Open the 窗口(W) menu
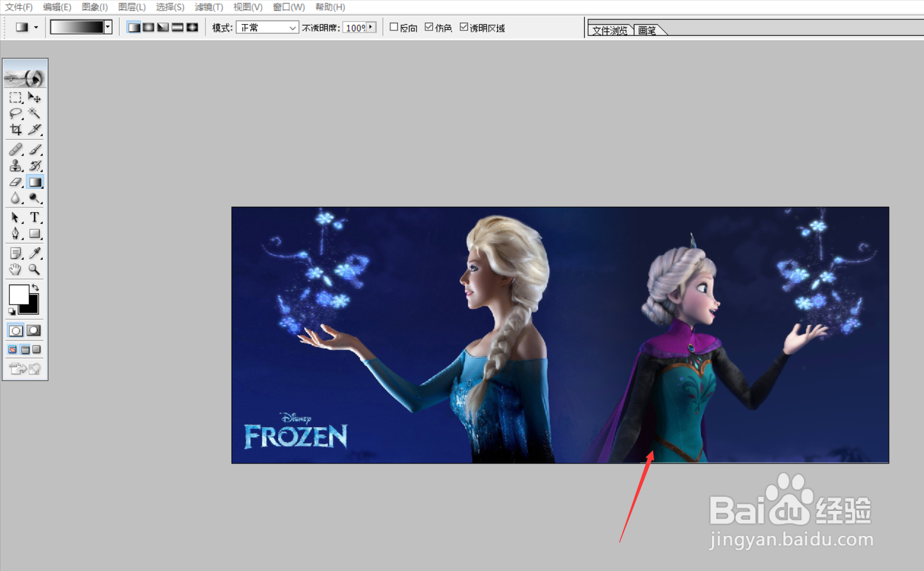Screen dimensions: 924x571 point(289,7)
